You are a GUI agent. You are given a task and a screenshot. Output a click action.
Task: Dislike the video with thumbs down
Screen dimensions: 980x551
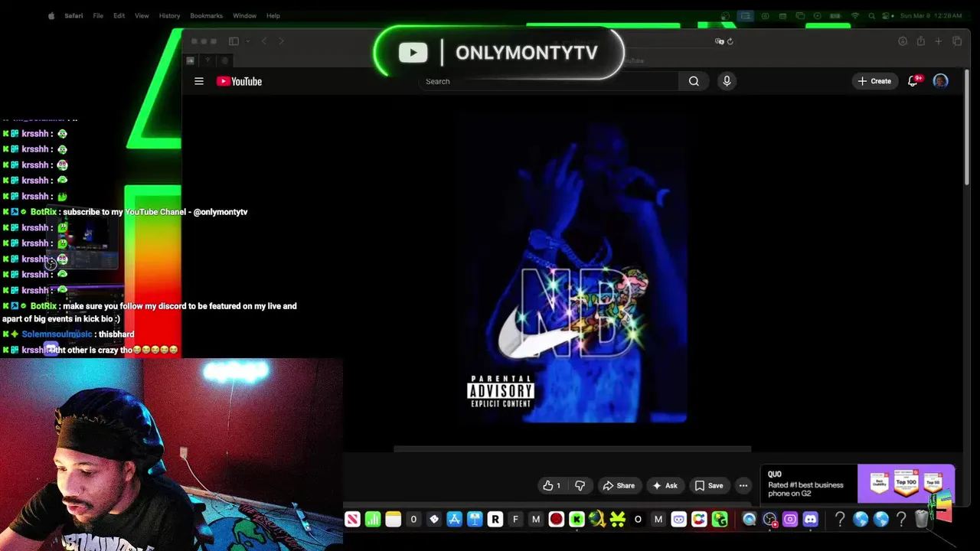coord(580,485)
